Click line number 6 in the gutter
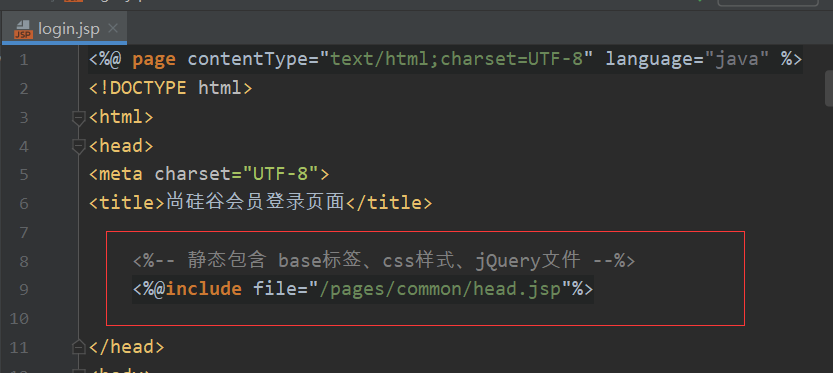The width and height of the screenshot is (833, 373). click(23, 203)
